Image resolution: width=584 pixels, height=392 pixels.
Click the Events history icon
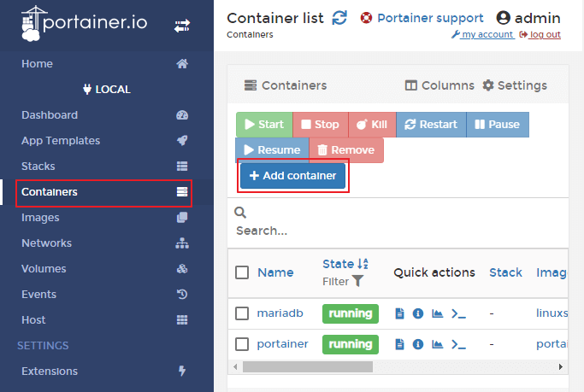tap(182, 294)
